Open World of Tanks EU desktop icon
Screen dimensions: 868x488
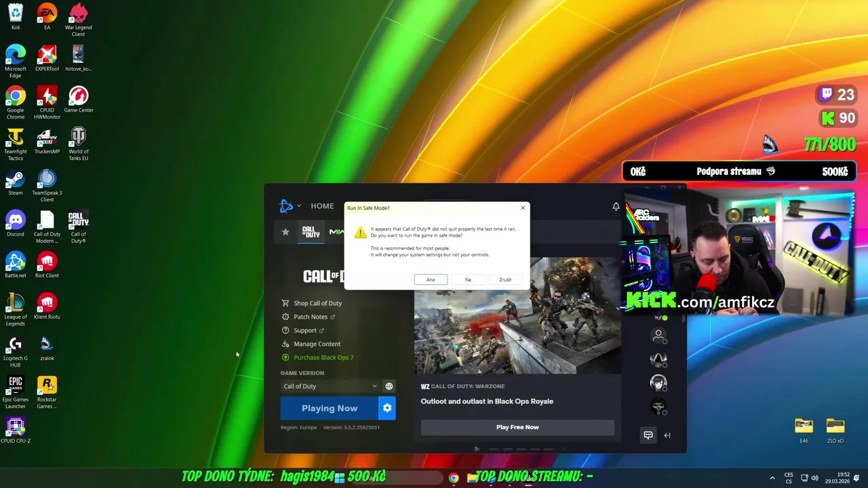tap(79, 144)
